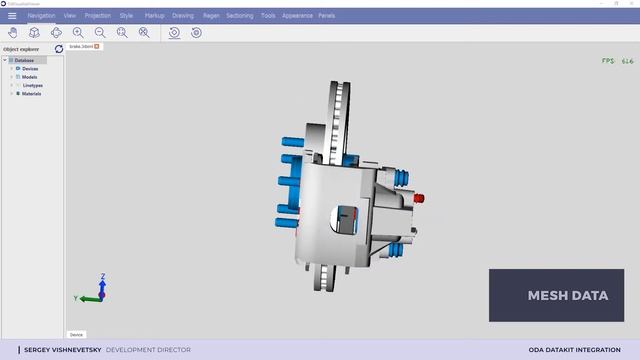This screenshot has height=360, width=640.
Task: Choose the isometric cube view tool
Action: [x=34, y=33]
